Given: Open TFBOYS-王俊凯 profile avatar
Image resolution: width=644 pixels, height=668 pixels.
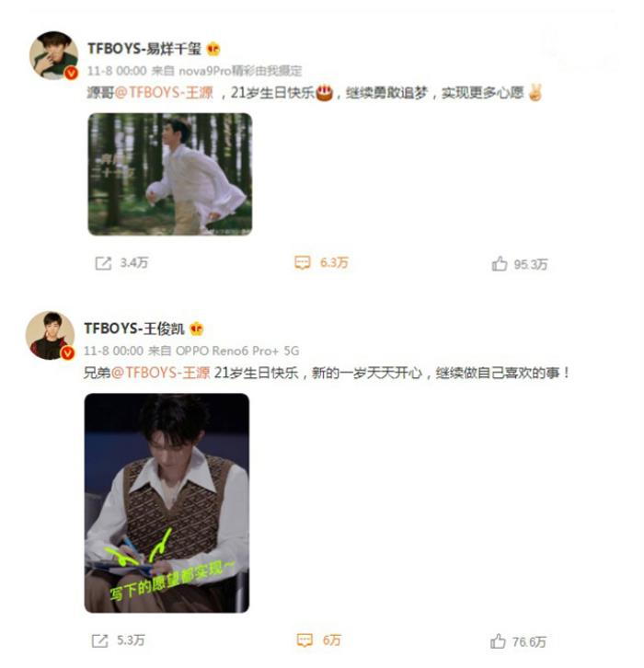Looking at the screenshot, I should pyautogui.click(x=51, y=336).
